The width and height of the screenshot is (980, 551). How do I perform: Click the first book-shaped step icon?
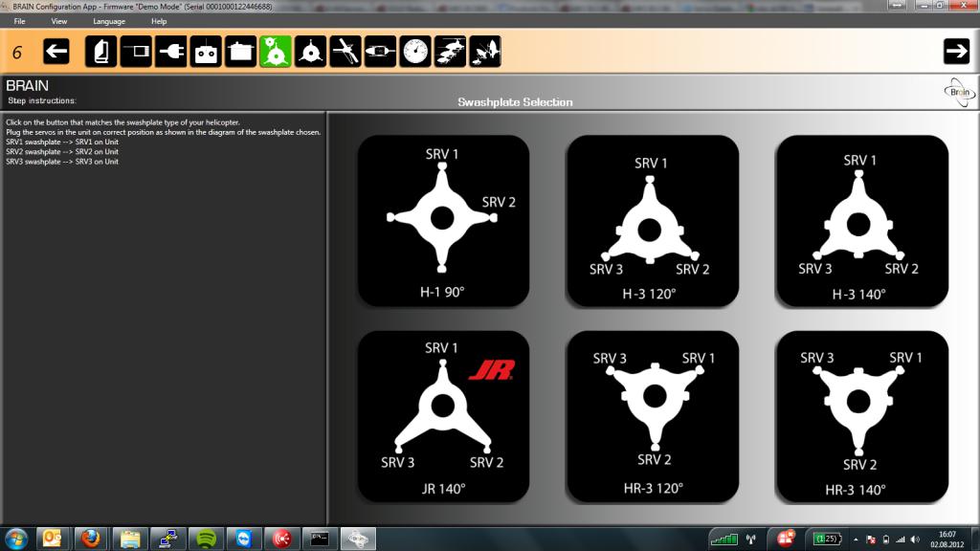click(100, 52)
